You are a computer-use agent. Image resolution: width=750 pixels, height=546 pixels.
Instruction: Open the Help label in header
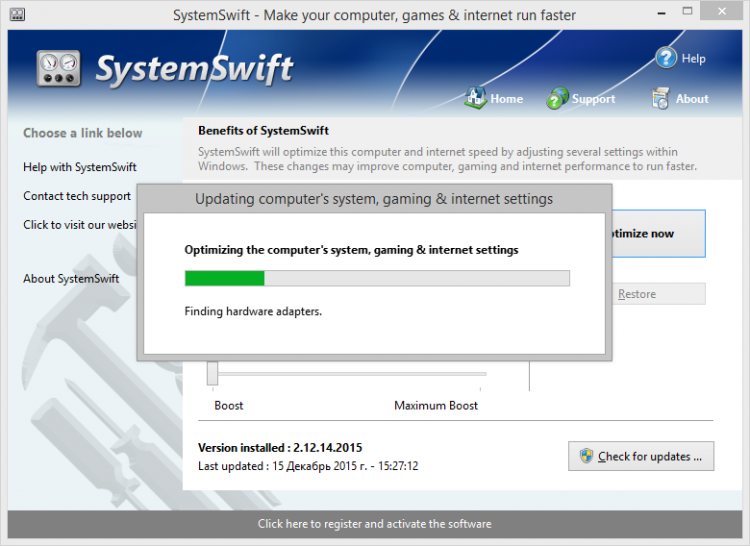693,58
